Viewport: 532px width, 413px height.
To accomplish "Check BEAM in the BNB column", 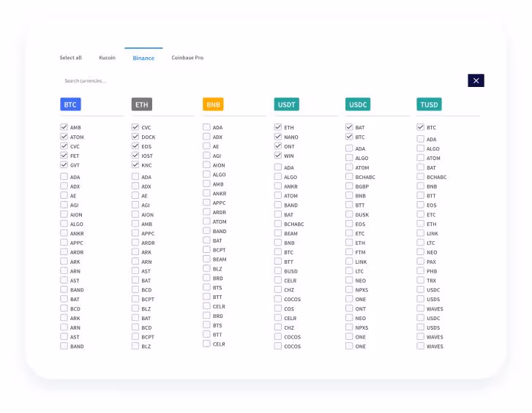I will 206,259.
